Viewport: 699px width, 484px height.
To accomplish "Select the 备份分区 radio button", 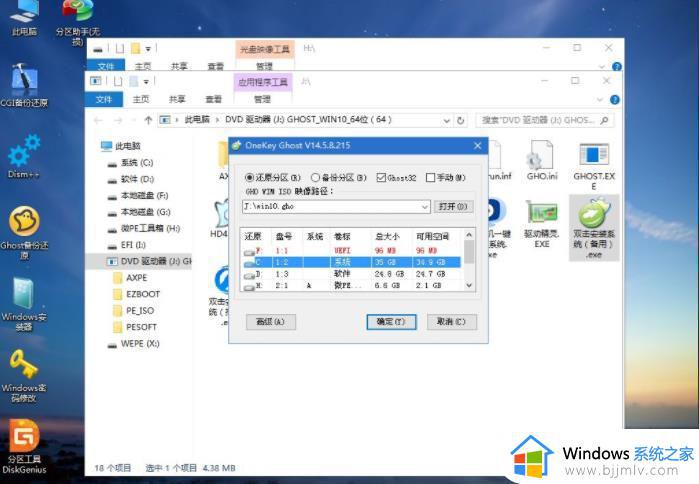I will 315,177.
